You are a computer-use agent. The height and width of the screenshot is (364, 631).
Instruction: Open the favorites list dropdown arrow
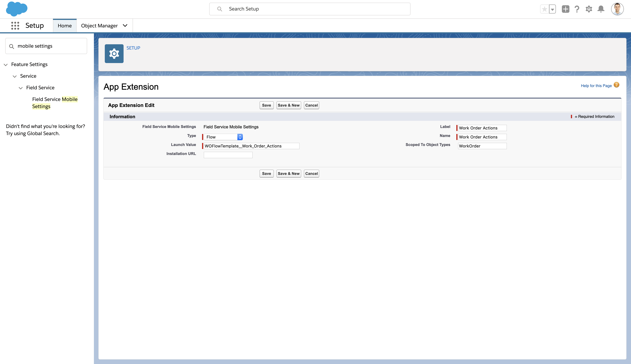(553, 9)
